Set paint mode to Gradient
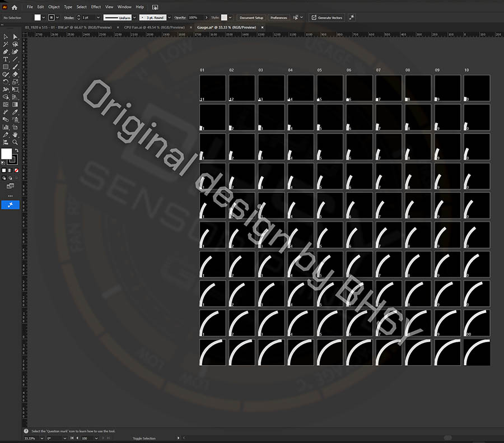Viewport: 504px width, 443px height. click(x=10, y=170)
